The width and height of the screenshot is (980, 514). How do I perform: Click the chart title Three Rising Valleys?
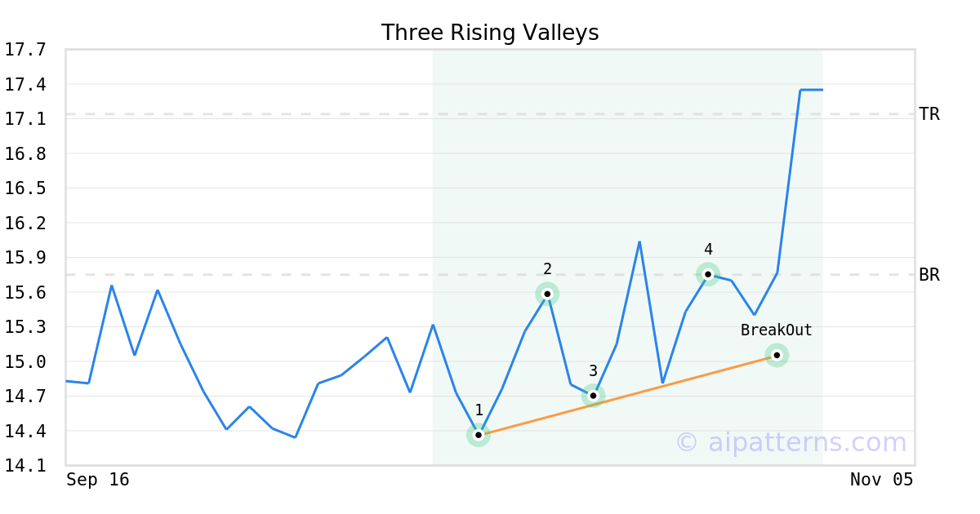tap(490, 33)
